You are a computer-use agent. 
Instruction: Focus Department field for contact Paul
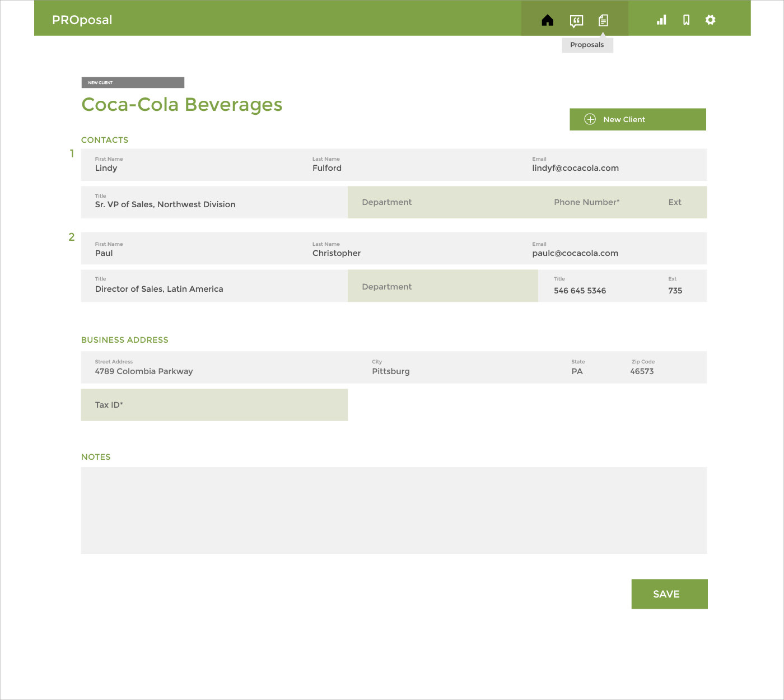pyautogui.click(x=443, y=286)
